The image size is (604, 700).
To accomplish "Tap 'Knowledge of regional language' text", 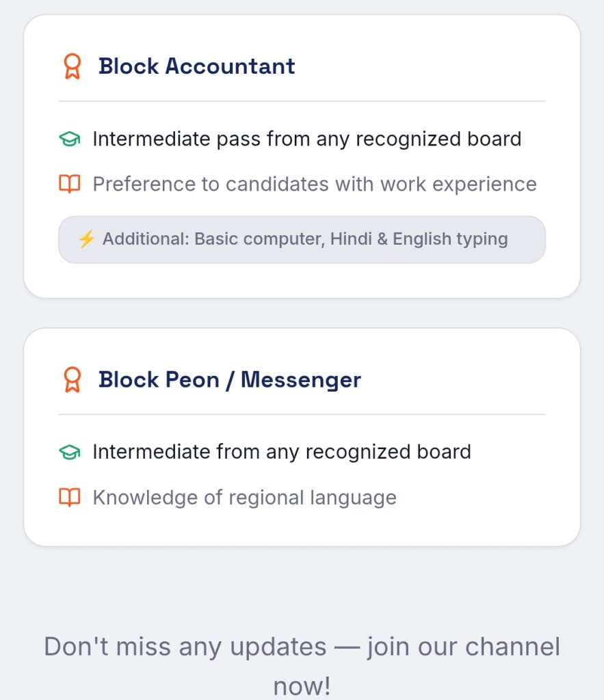I will [244, 497].
